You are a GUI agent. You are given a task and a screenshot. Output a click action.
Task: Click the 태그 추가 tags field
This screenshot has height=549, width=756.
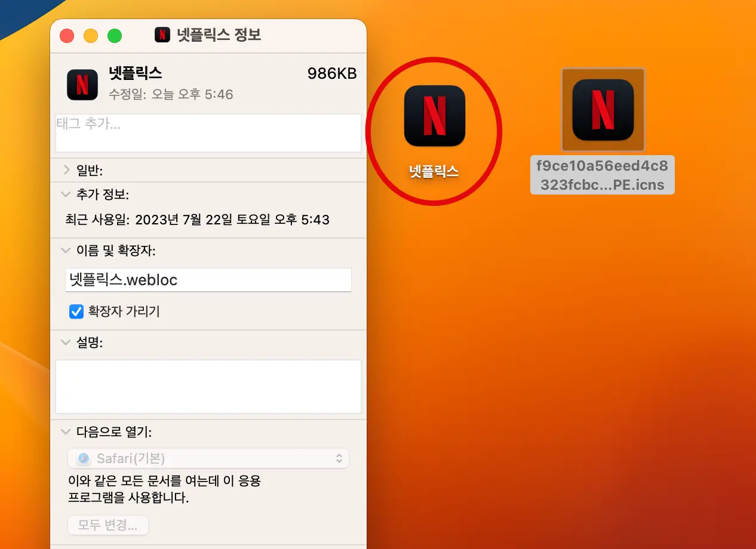[208, 133]
